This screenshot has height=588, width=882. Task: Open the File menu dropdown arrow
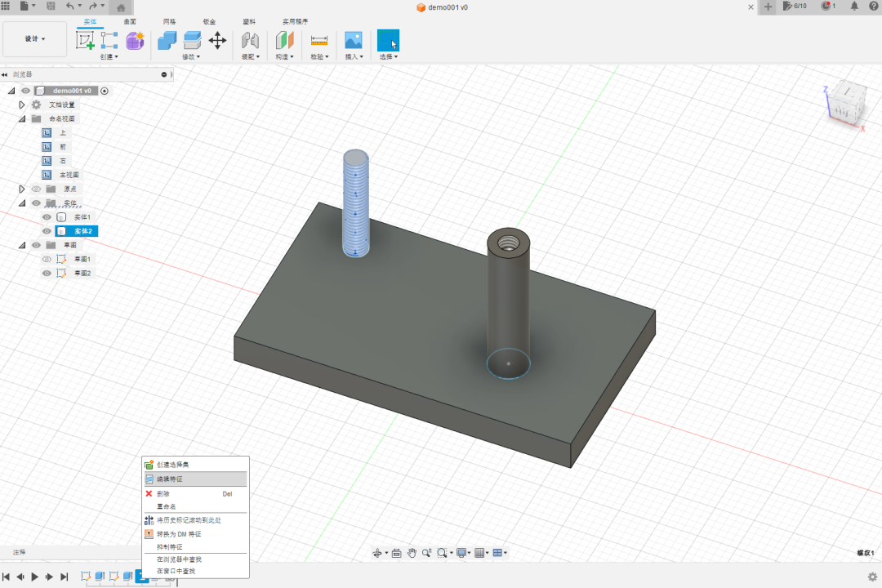pyautogui.click(x=34, y=7)
